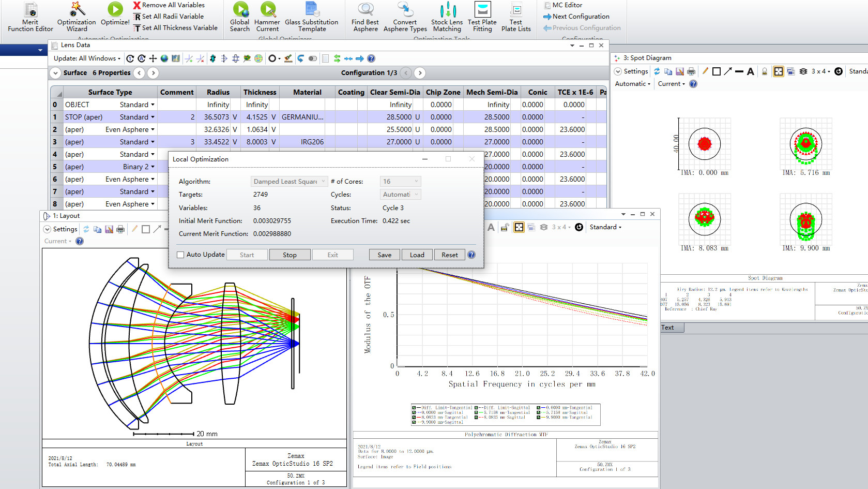The image size is (868, 489).
Task: Click the Load button
Action: point(417,255)
